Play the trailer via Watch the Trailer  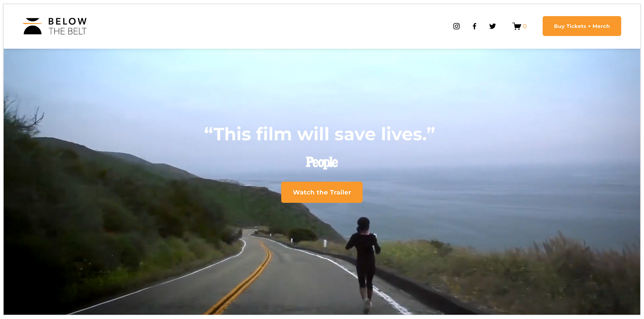[322, 192]
